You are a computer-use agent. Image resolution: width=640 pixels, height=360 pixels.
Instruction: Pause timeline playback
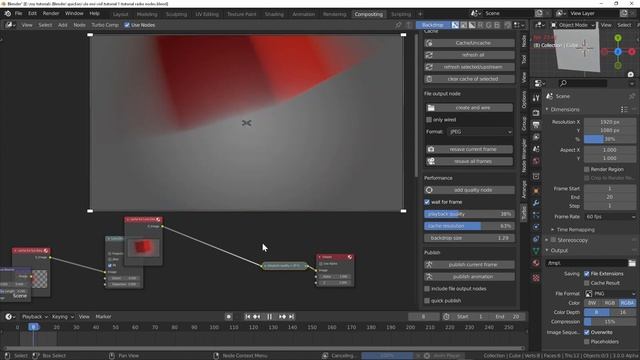(269, 317)
